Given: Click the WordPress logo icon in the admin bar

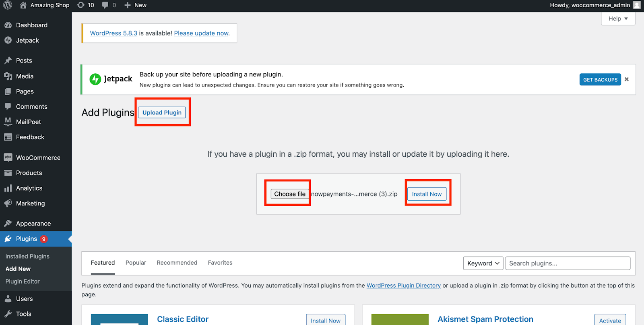Looking at the screenshot, I should [x=8, y=5].
